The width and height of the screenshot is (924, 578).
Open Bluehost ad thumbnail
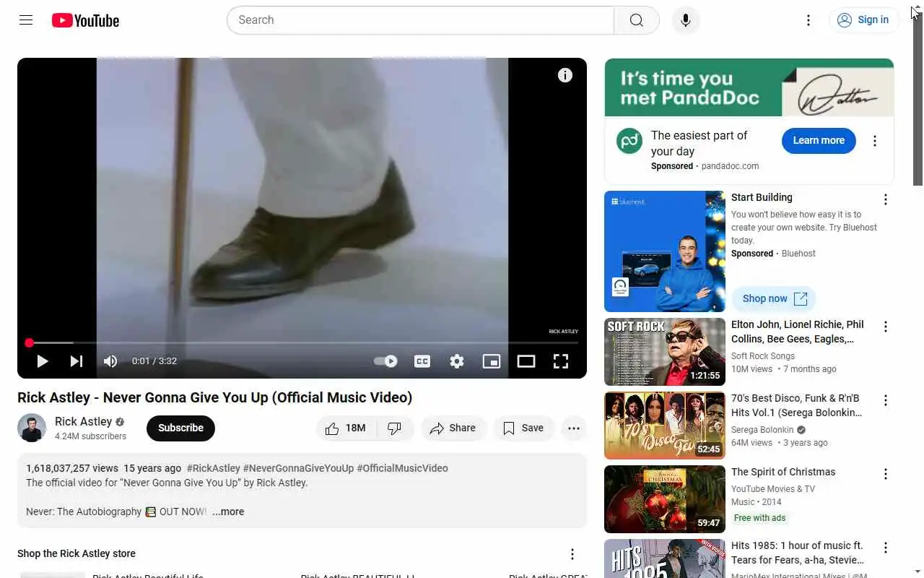coord(665,251)
